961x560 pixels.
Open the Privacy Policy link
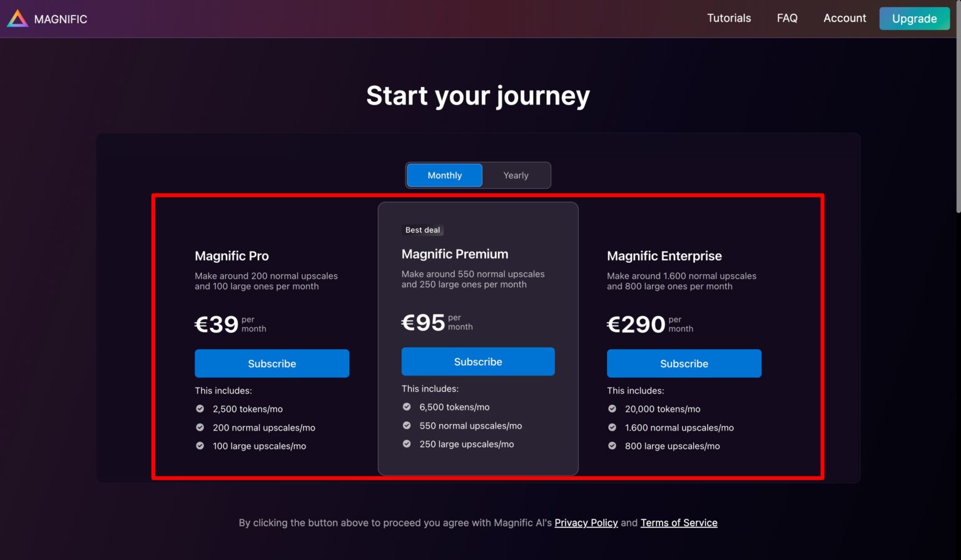click(x=586, y=522)
